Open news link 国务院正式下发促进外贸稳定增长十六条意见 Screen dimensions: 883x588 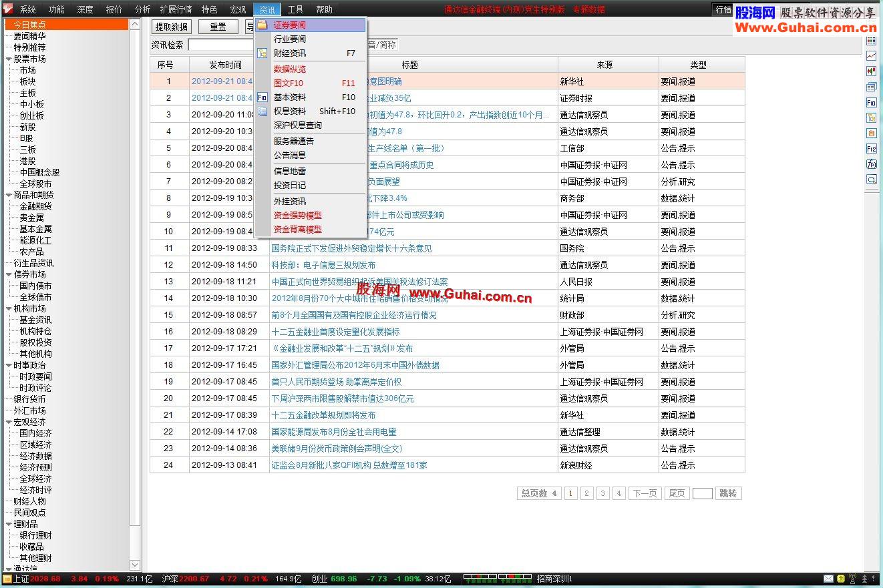point(351,248)
